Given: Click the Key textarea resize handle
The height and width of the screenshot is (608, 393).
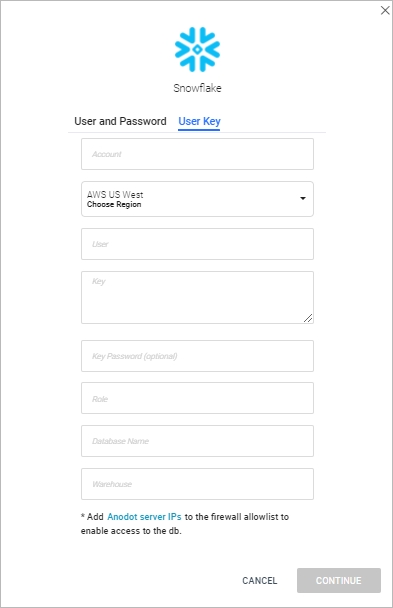Looking at the screenshot, I should 308,318.
